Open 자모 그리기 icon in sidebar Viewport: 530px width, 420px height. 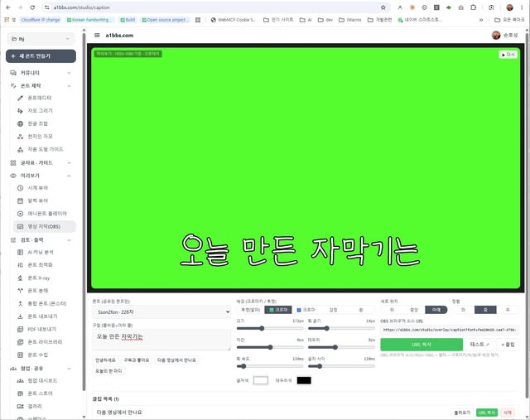tap(20, 111)
